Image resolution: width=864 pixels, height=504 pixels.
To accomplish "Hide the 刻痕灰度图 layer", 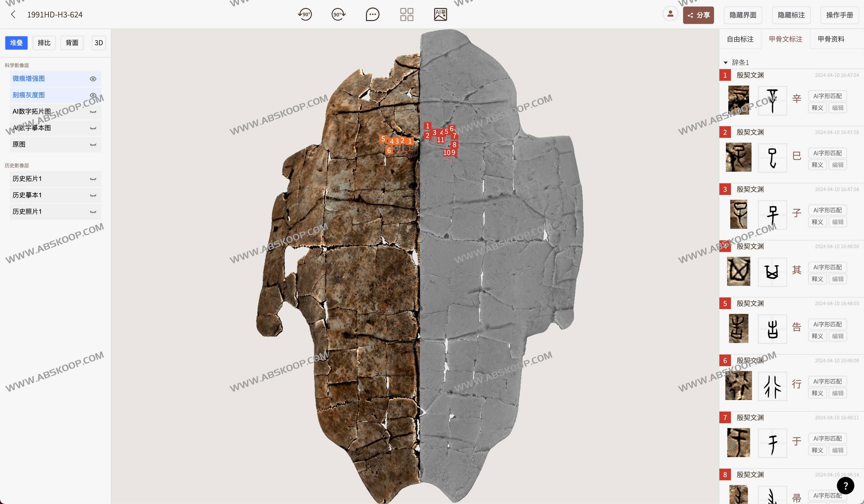I will [93, 95].
